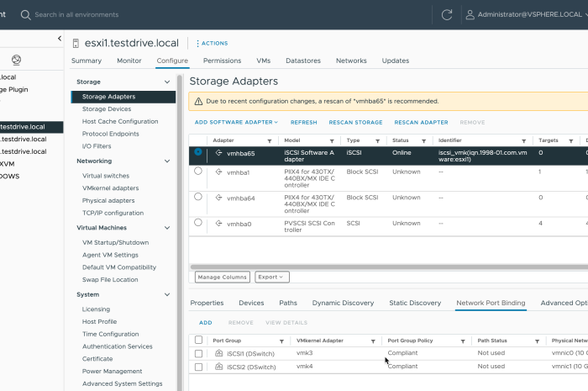Select the vmhba1 adapter radio button
The height and width of the screenshot is (391, 588).
point(198,171)
